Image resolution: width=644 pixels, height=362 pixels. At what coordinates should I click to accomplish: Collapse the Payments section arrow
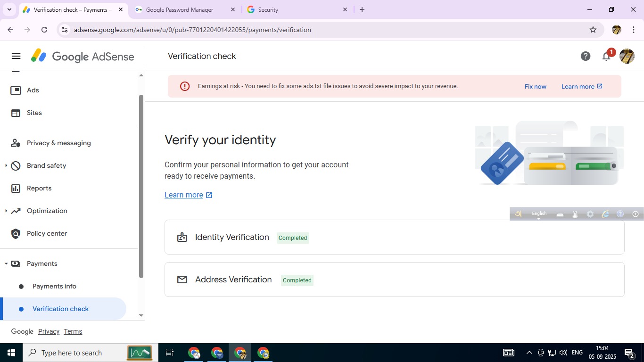coord(6,263)
